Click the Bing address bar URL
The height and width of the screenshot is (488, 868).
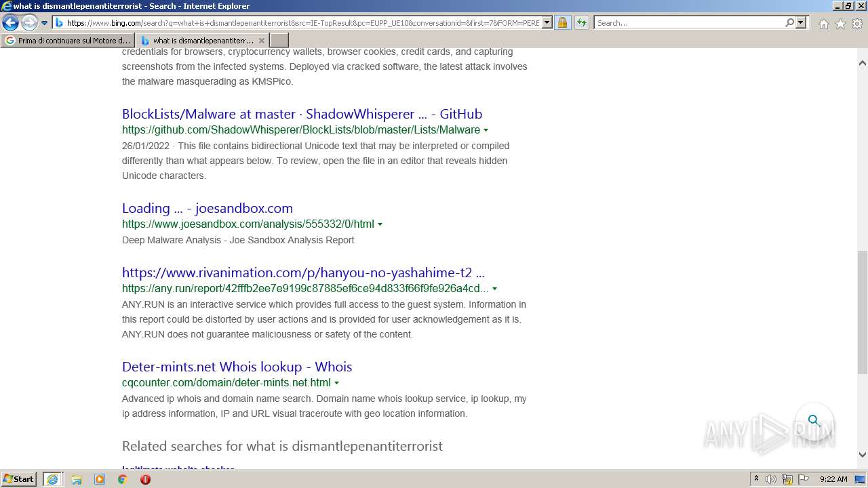tap(302, 23)
